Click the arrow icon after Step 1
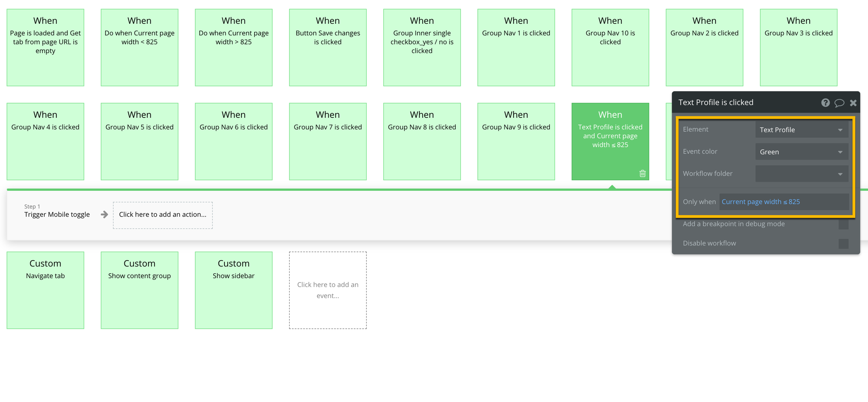Image resolution: width=868 pixels, height=402 pixels. pyautogui.click(x=104, y=215)
